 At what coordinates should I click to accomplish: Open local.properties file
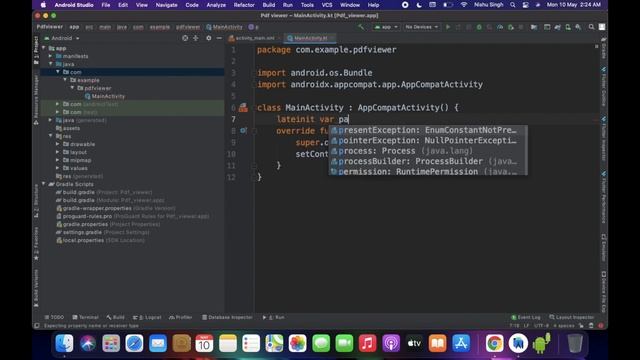pos(100,240)
